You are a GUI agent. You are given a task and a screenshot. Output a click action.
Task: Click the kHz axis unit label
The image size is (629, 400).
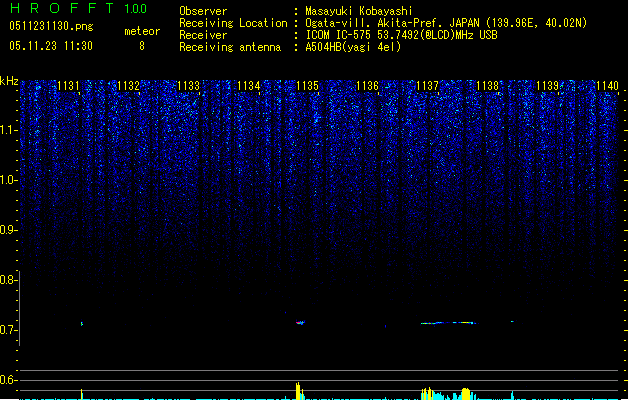point(9,81)
